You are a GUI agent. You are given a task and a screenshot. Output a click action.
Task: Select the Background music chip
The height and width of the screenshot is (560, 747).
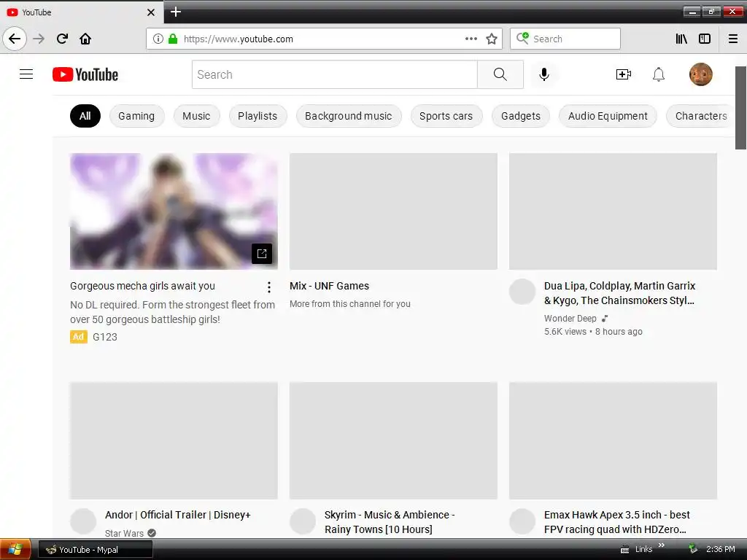click(349, 116)
